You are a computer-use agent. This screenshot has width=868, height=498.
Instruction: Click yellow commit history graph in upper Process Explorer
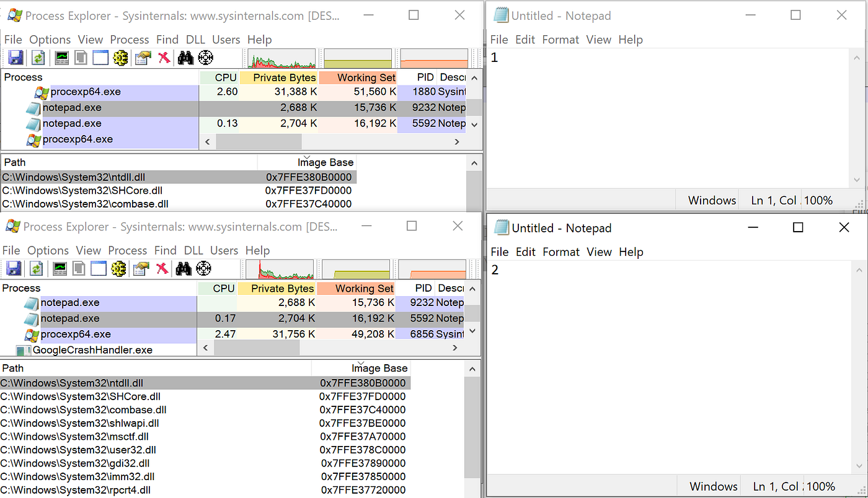coord(358,58)
